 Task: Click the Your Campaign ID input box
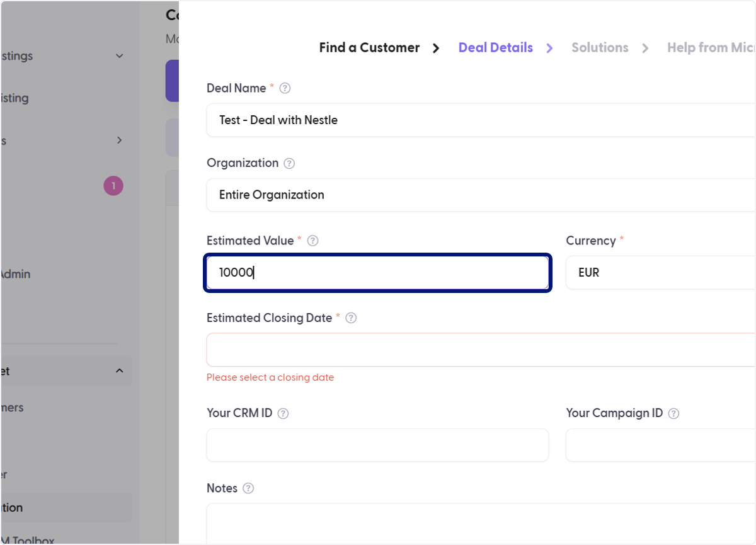661,445
